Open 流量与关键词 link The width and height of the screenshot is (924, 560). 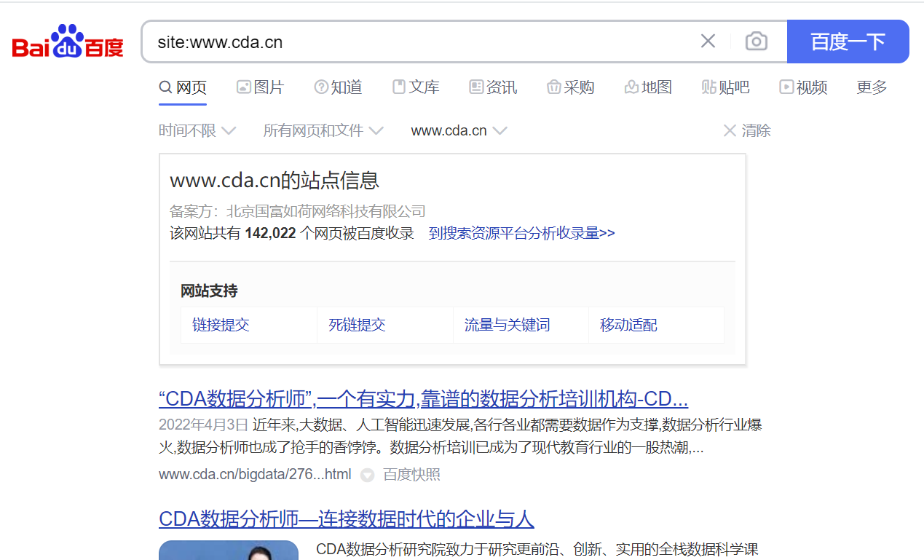pos(507,325)
